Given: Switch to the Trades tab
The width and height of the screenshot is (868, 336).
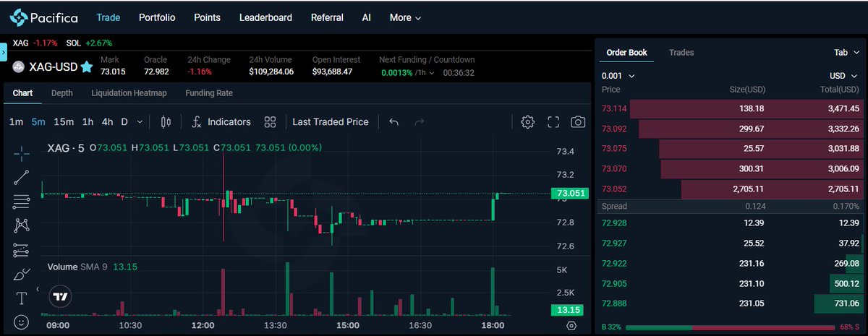Looking at the screenshot, I should [681, 53].
